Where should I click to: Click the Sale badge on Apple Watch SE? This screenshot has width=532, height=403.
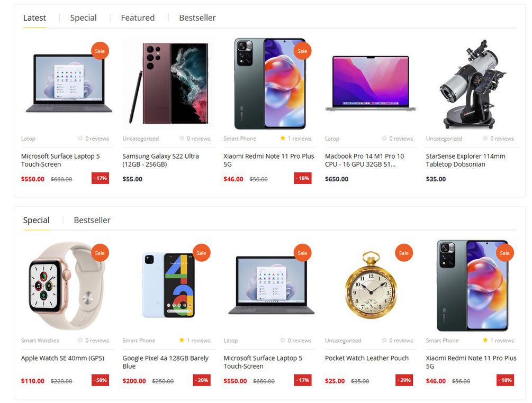coord(100,253)
